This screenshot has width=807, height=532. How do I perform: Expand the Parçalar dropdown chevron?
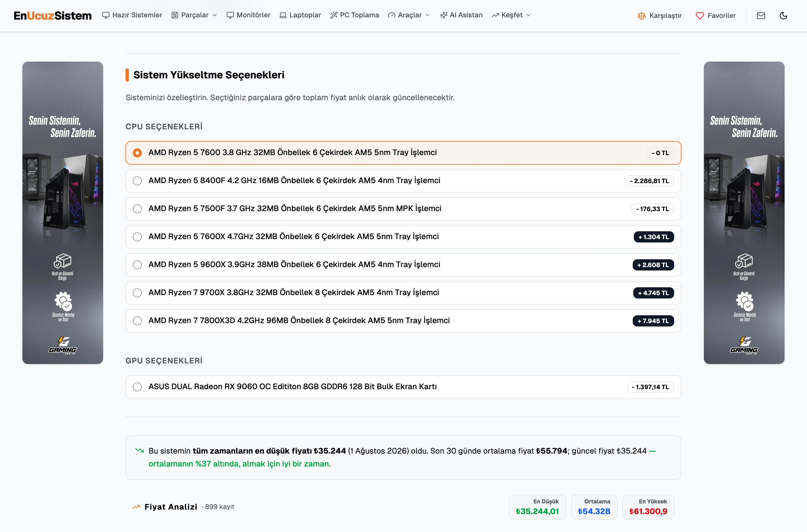click(215, 15)
